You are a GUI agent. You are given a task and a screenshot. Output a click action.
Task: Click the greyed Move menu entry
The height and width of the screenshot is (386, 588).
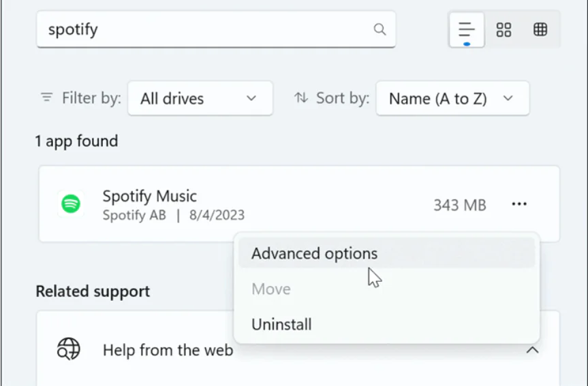[x=271, y=289]
